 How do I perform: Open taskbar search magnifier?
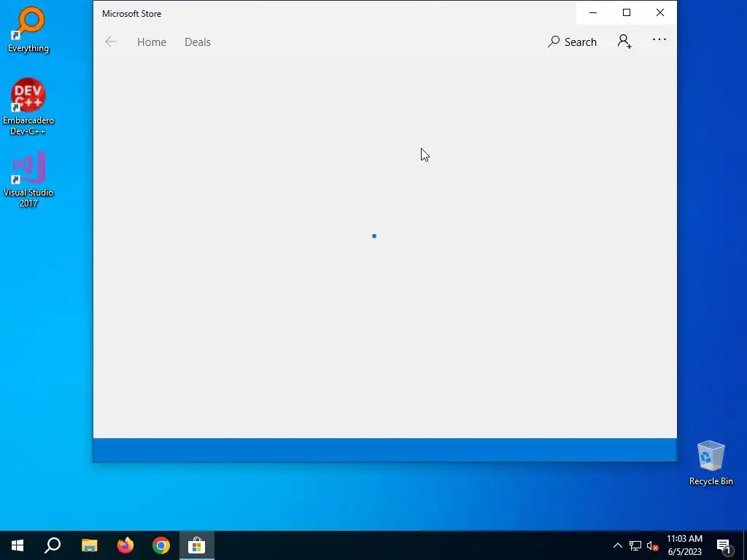point(53,545)
